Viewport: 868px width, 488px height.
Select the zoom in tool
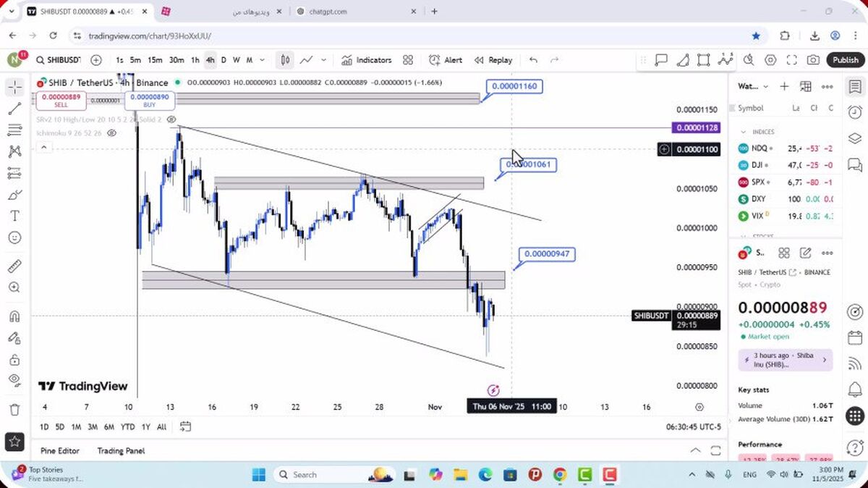14,287
